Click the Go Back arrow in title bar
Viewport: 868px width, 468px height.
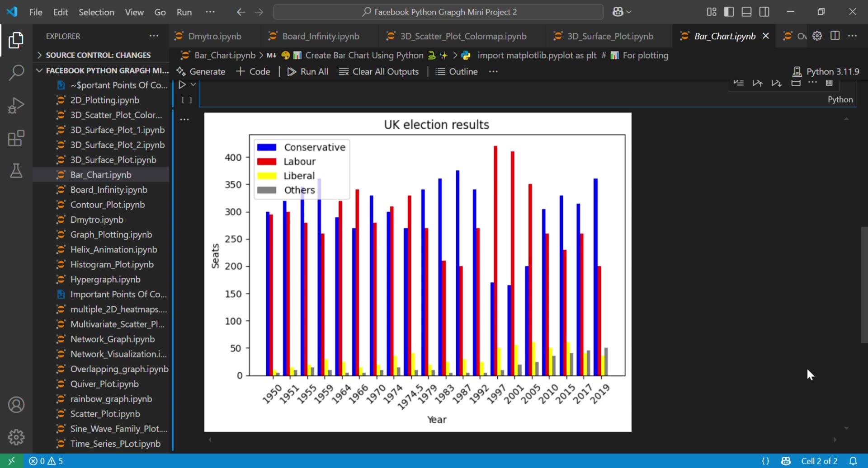pos(241,12)
